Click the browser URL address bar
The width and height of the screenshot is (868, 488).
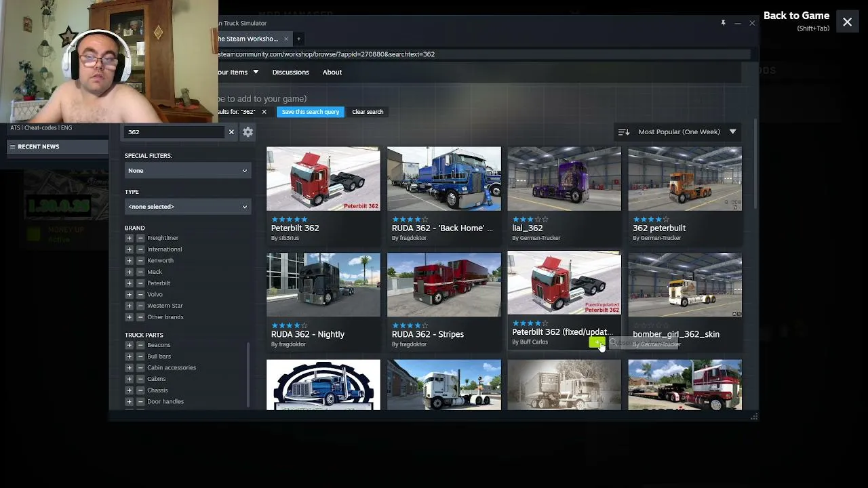(483, 54)
